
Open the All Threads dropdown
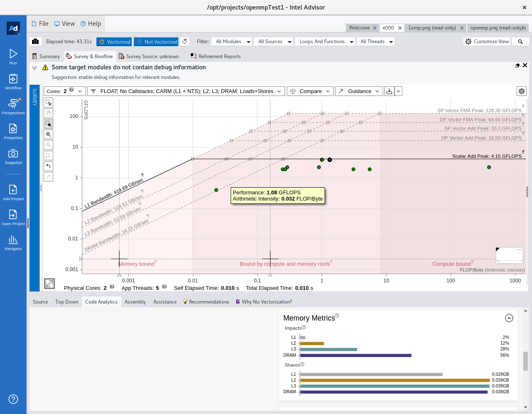(376, 42)
